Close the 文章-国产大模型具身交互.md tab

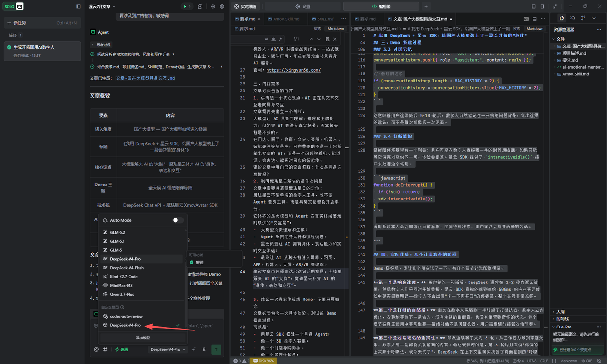(451, 19)
